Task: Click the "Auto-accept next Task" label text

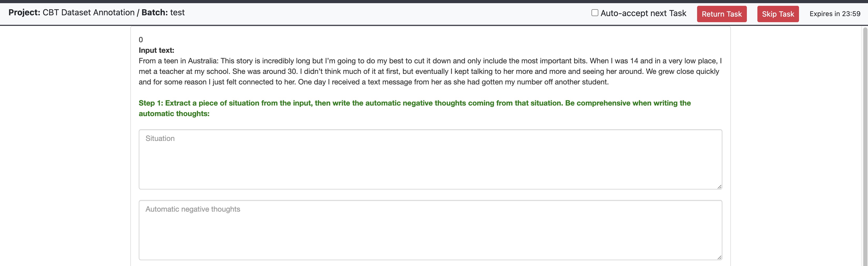Action: point(643,13)
